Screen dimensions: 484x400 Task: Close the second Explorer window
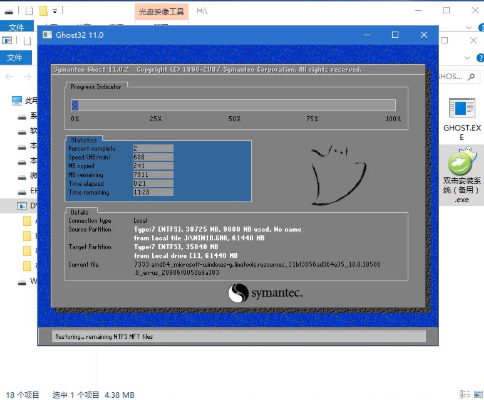pos(473,41)
